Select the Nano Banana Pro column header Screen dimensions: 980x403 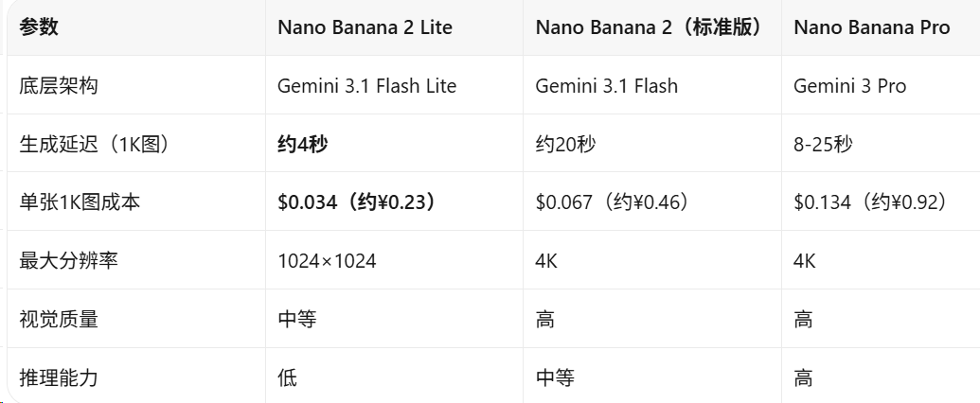(x=872, y=27)
